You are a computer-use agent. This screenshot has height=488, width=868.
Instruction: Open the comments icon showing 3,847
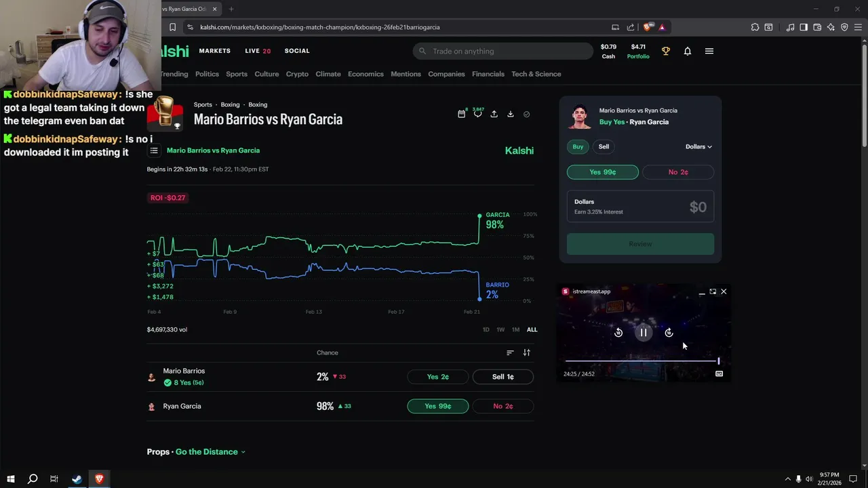477,114
